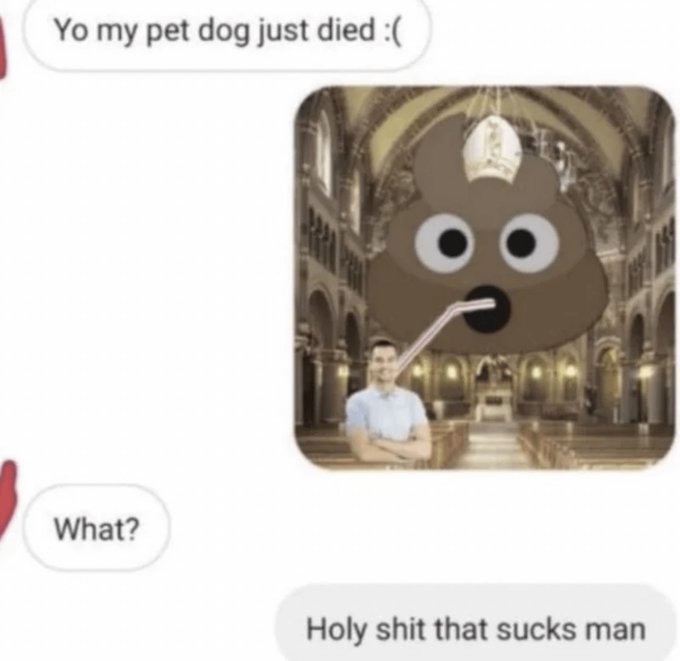Click the word "Holy" in the reply

[337, 630]
